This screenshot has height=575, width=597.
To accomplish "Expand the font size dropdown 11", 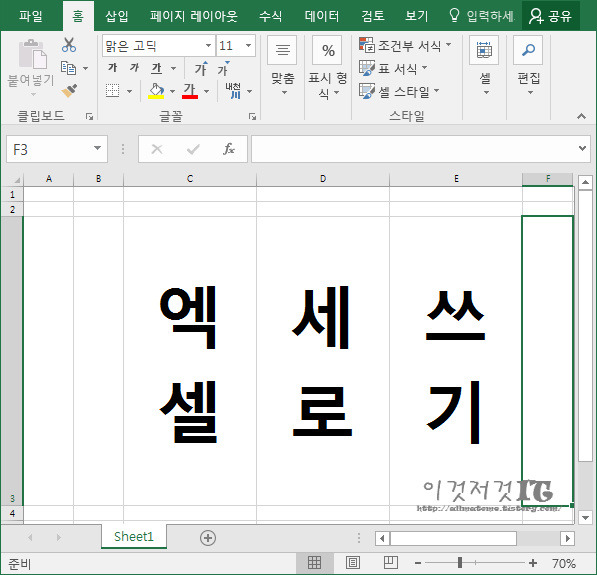I will tap(248, 46).
